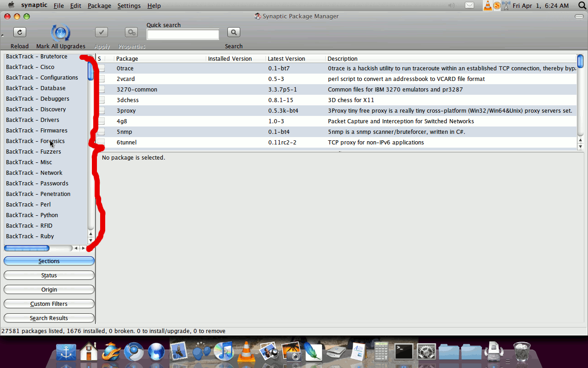This screenshot has width=588, height=368.
Task: Sort by the Package column header
Action: 160,58
